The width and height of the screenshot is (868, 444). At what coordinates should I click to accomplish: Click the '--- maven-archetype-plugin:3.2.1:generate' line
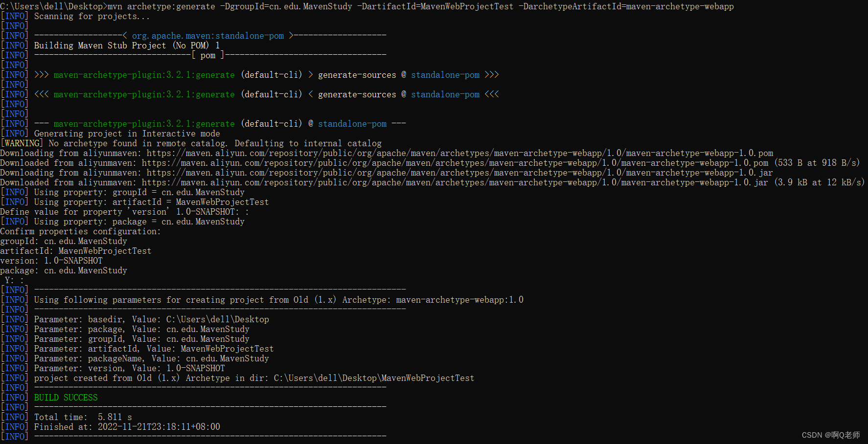(203, 124)
